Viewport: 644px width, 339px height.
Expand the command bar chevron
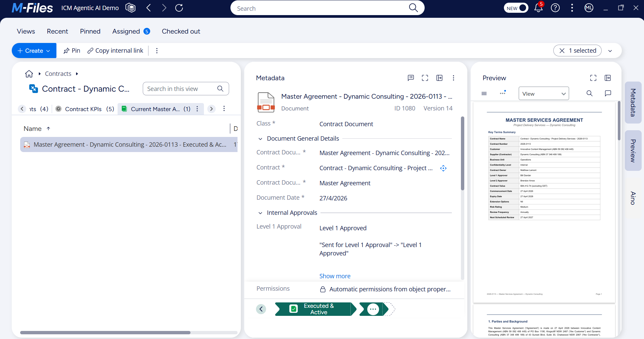click(610, 51)
